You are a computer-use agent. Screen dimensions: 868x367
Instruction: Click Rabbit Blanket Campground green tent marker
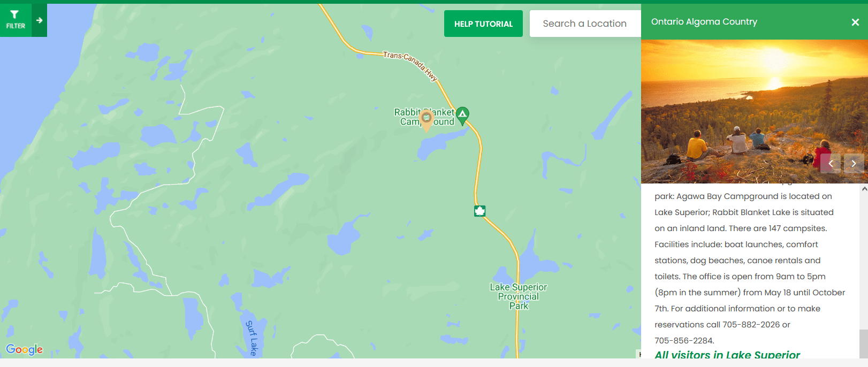[x=462, y=115]
